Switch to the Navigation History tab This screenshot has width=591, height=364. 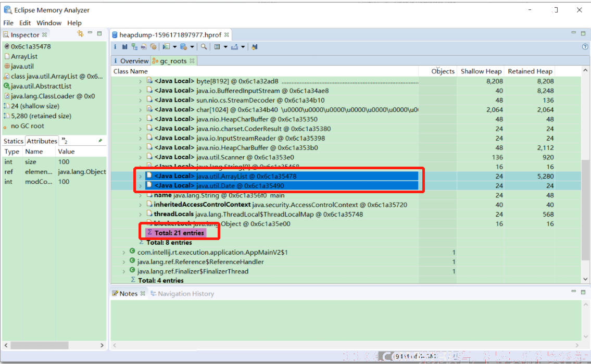[x=182, y=294]
